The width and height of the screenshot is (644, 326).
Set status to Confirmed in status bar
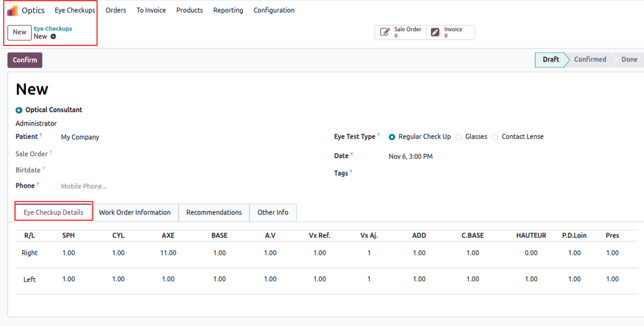click(589, 60)
